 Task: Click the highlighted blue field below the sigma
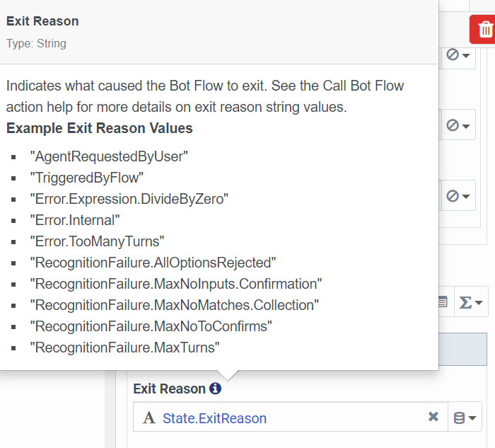tap(462, 349)
